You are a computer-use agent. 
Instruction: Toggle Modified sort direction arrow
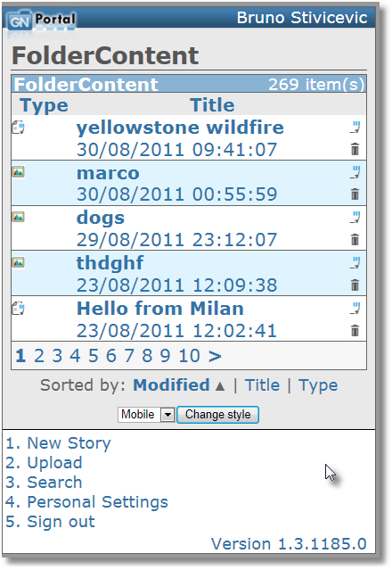[x=219, y=386]
